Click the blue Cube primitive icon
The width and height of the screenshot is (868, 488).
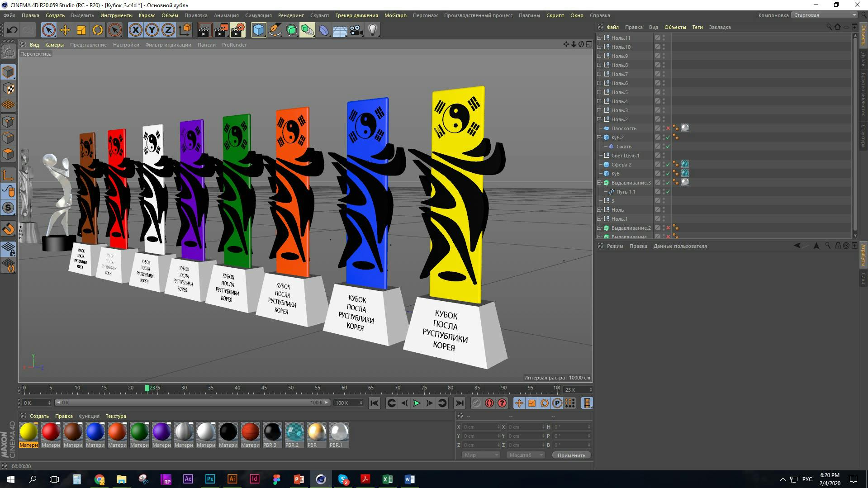point(258,30)
